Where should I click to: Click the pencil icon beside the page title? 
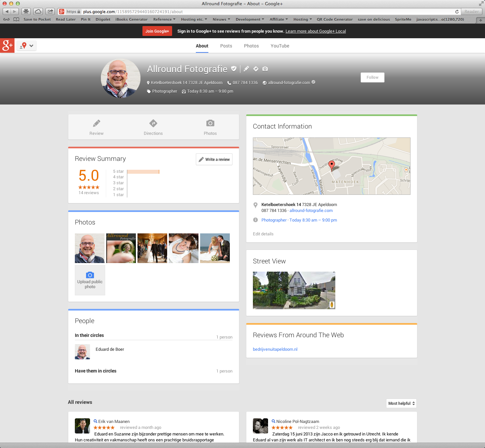(x=246, y=69)
